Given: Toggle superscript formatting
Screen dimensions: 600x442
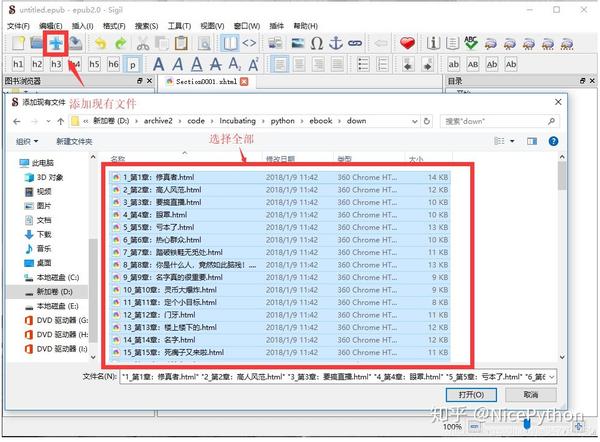Looking at the screenshot, I should pos(253,64).
